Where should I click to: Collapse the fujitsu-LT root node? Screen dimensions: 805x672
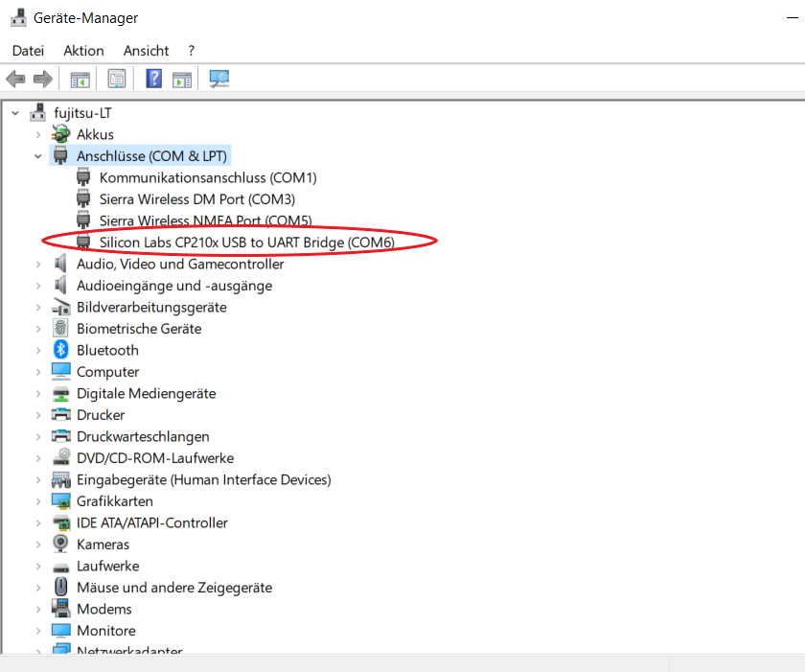[x=15, y=113]
